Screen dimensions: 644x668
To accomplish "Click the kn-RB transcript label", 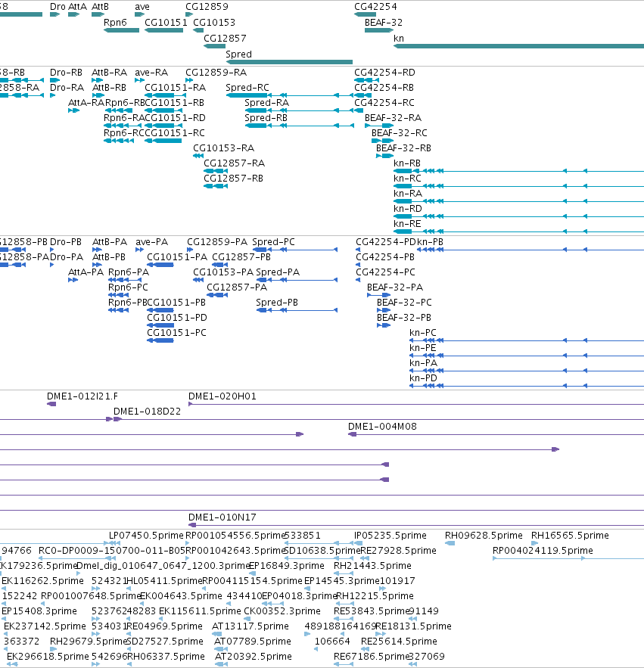I will pos(407,163).
